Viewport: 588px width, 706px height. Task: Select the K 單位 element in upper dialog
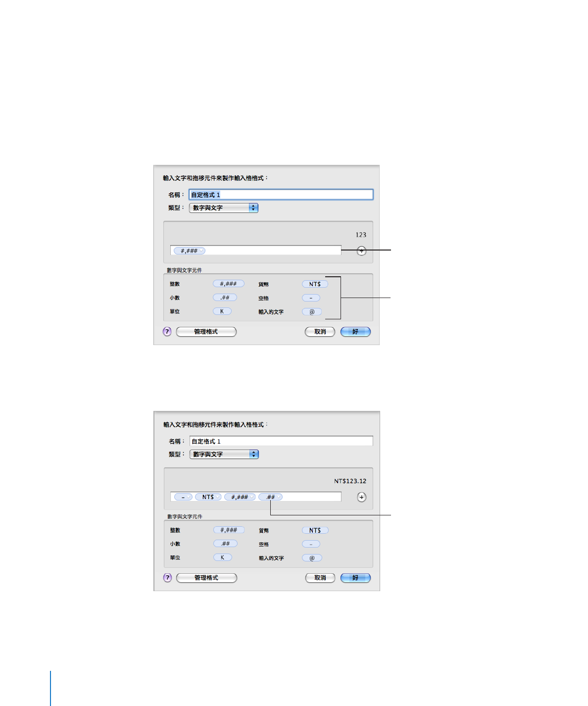(222, 311)
